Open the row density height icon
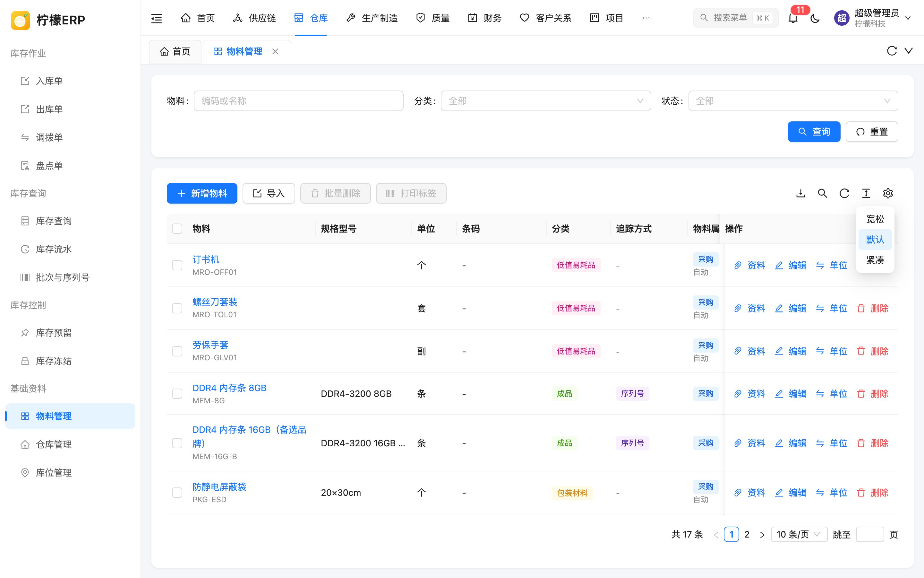The image size is (924, 578). click(866, 193)
